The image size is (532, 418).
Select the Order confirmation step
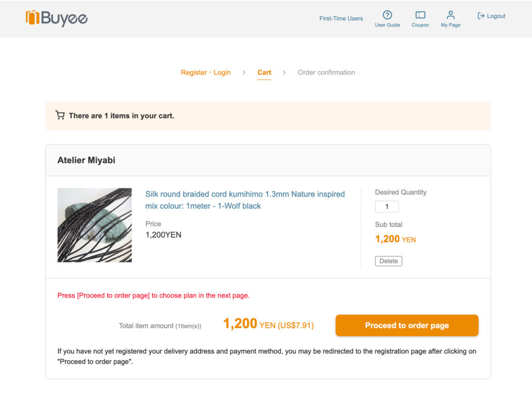pyautogui.click(x=326, y=73)
